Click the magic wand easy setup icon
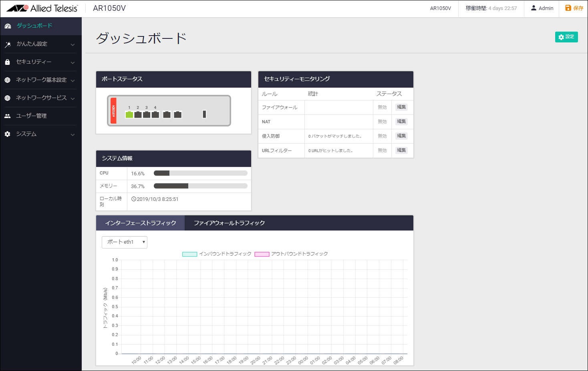Image resolution: width=588 pixels, height=371 pixels. tap(8, 44)
